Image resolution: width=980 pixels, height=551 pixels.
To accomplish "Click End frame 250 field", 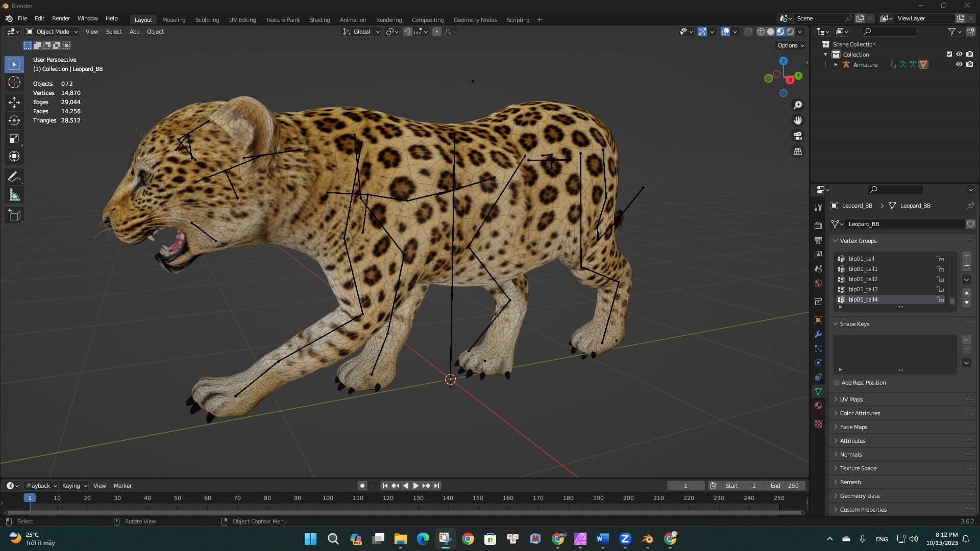I will click(786, 486).
